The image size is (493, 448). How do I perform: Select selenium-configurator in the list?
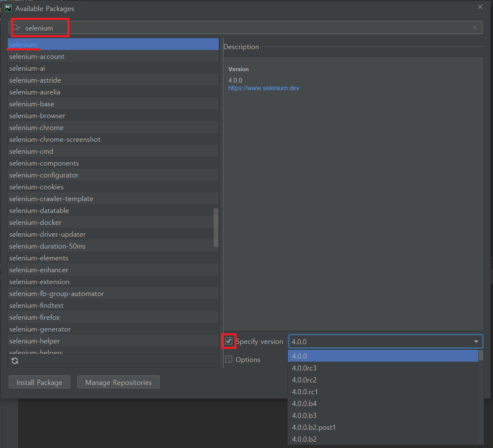click(x=113, y=175)
